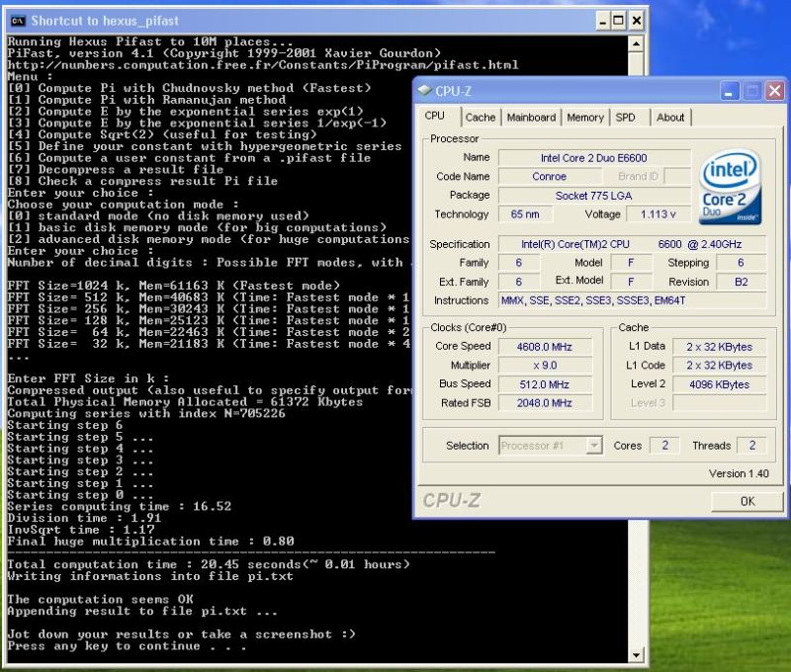The height and width of the screenshot is (672, 791).
Task: Switch to the Cache tab
Action: point(481,118)
